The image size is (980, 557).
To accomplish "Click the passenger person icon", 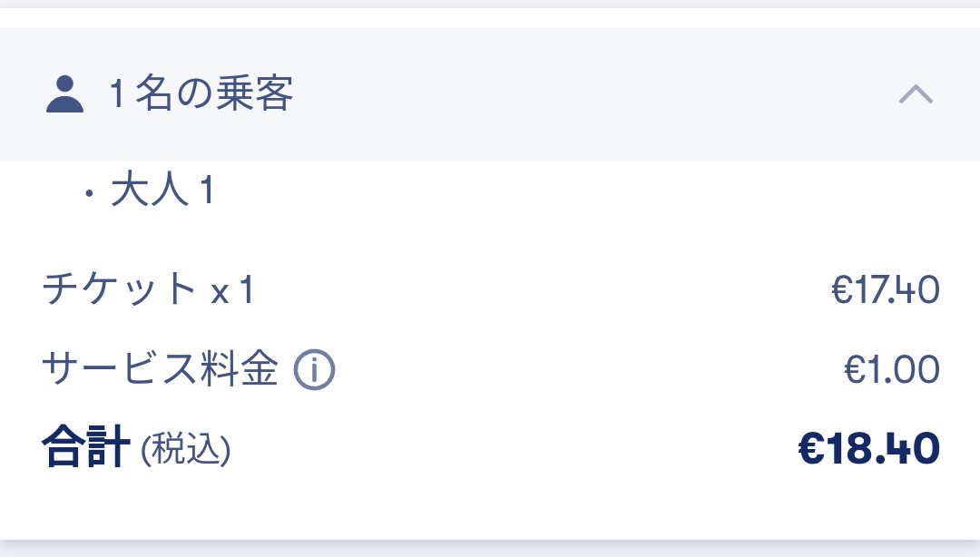I will (64, 93).
